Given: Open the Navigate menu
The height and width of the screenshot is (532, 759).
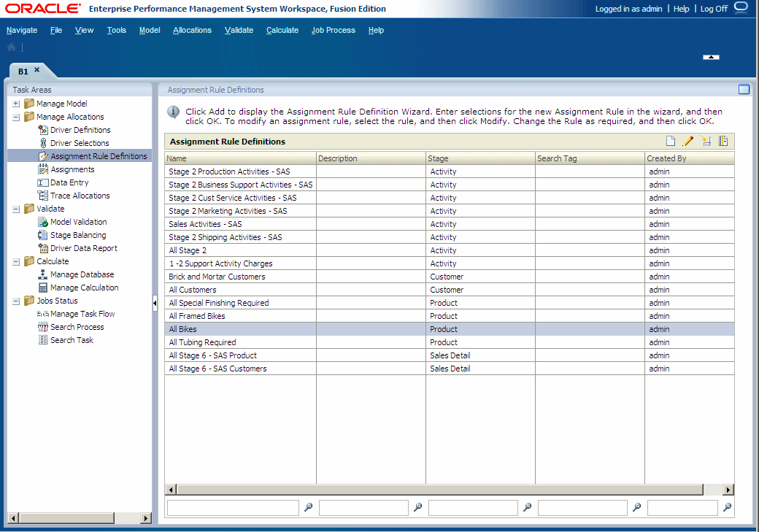Looking at the screenshot, I should [x=22, y=30].
